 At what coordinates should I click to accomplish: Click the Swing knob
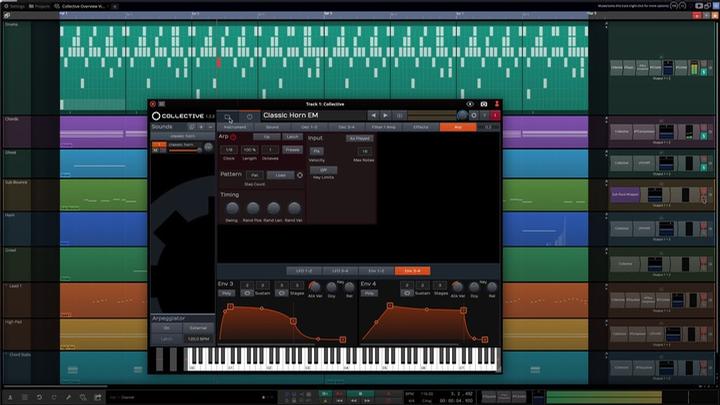click(x=232, y=208)
